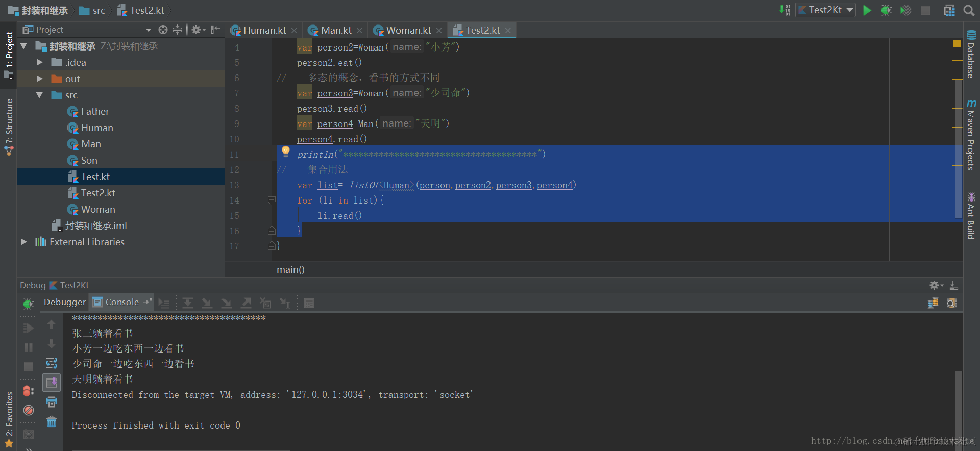Switch to the Man.kt editor tab
This screenshot has width=980, height=451.
tap(335, 30)
